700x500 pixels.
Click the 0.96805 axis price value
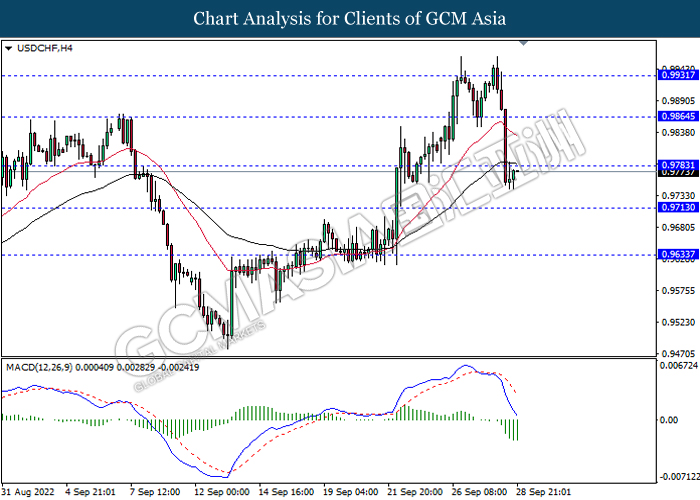678,227
